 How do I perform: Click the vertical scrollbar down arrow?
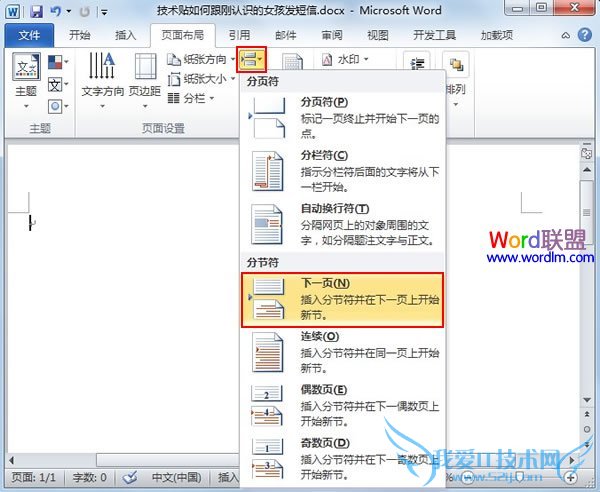[x=587, y=400]
